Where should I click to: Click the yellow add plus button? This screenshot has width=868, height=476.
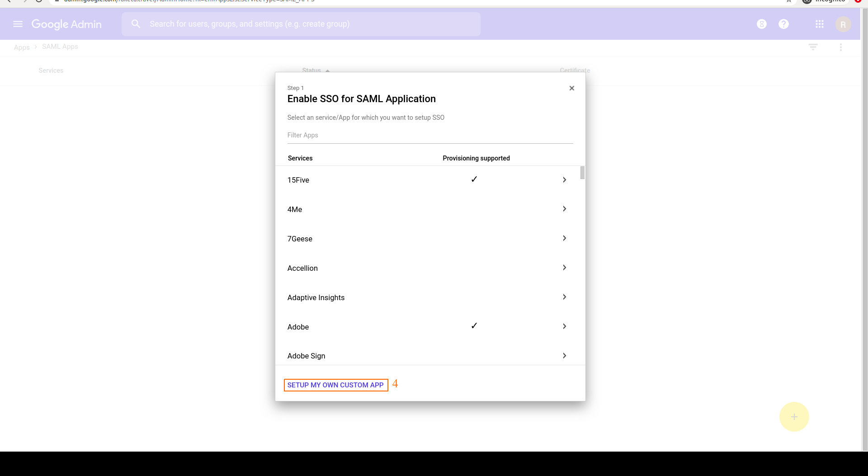tap(794, 417)
